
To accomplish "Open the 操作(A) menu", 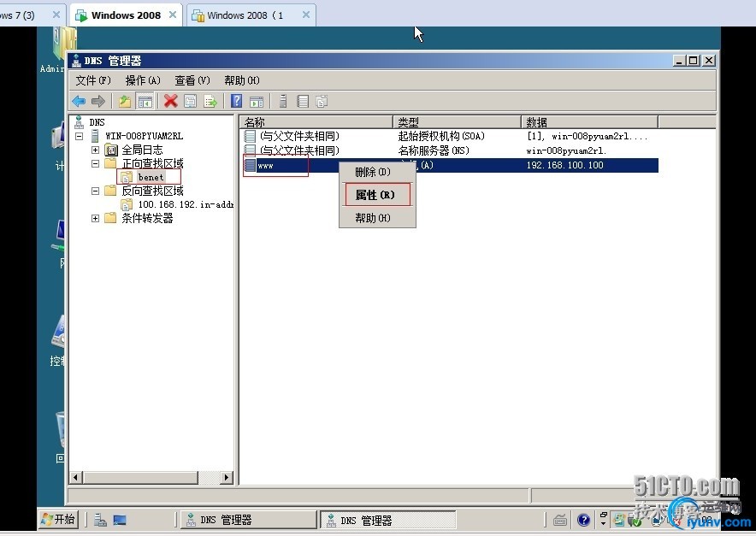I will [143, 80].
